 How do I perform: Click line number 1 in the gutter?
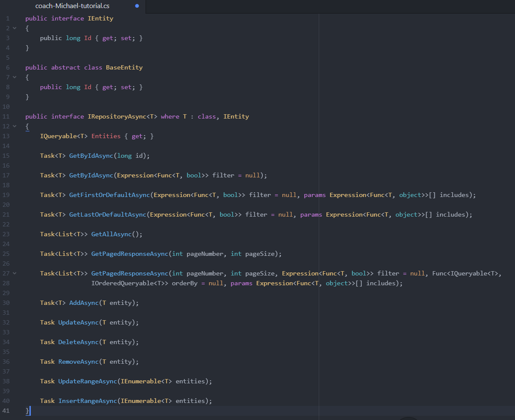pos(8,18)
